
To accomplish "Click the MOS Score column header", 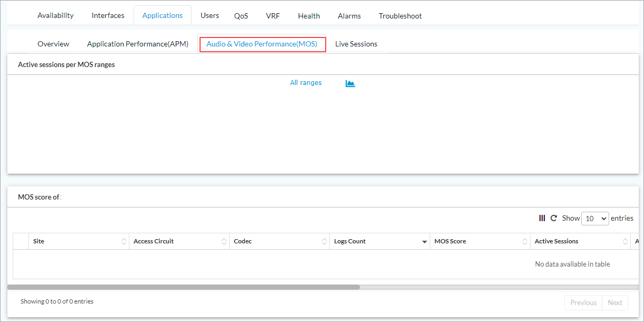I will pyautogui.click(x=480, y=241).
